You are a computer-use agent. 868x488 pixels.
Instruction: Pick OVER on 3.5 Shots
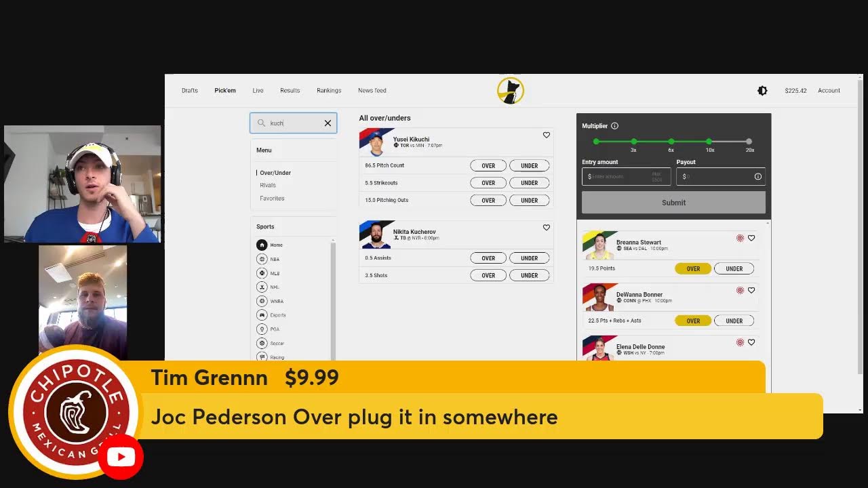pyautogui.click(x=488, y=275)
